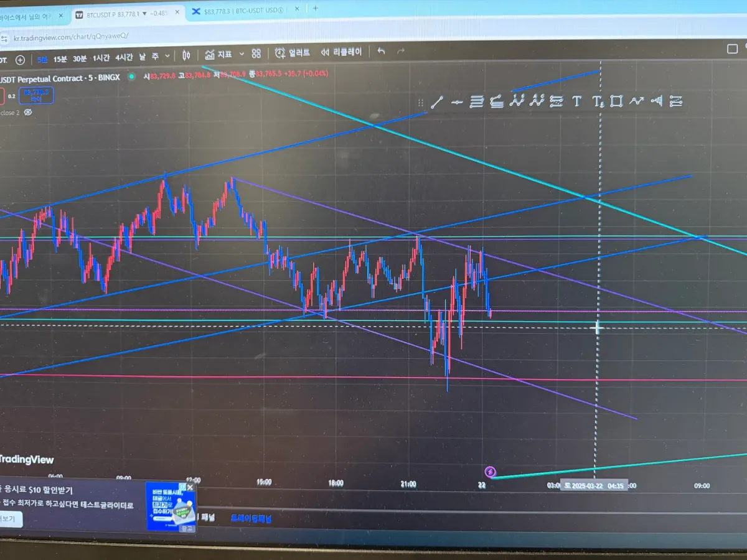
Task: Switch to the 4시간 interval
Action: tap(124, 57)
